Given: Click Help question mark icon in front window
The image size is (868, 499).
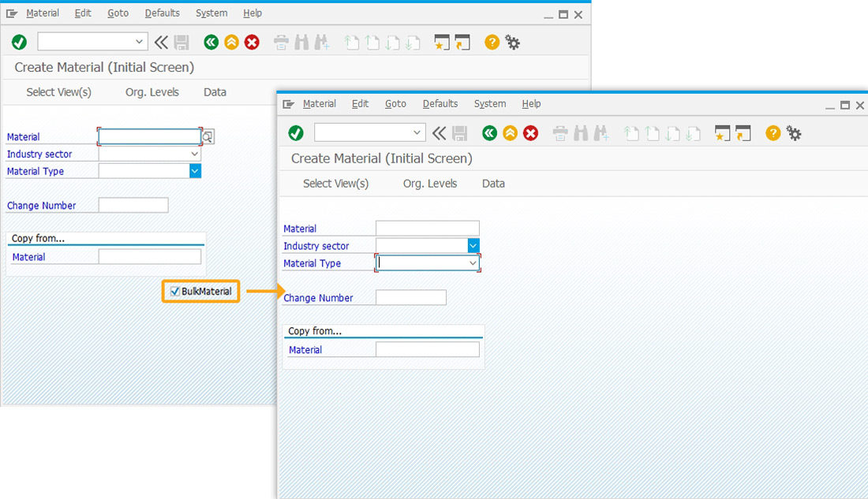Looking at the screenshot, I should (x=773, y=132).
